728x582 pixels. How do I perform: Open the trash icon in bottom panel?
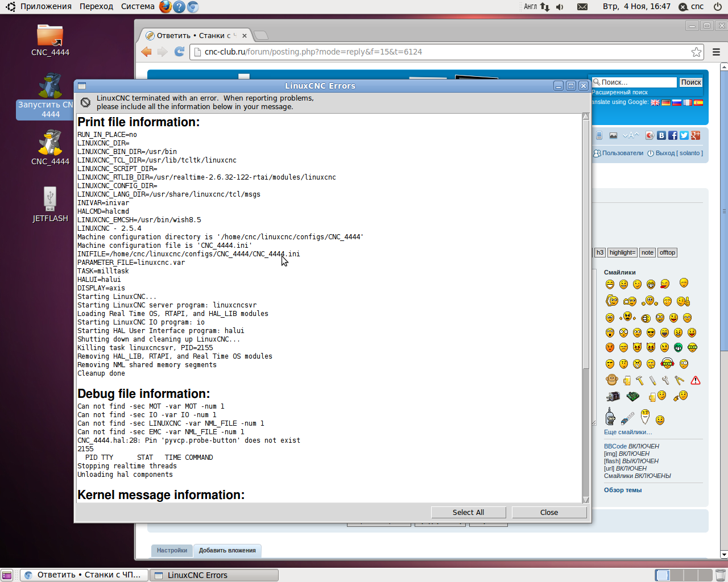click(x=720, y=575)
